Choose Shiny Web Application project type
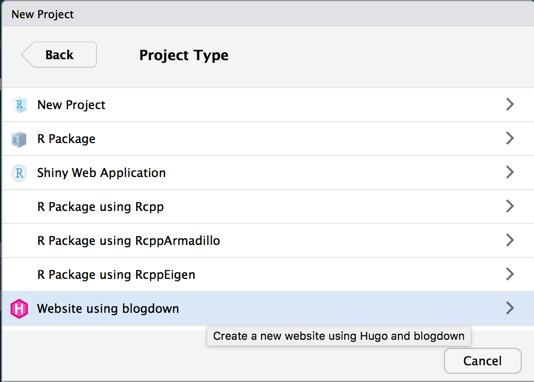This screenshot has height=382, width=534. point(268,173)
